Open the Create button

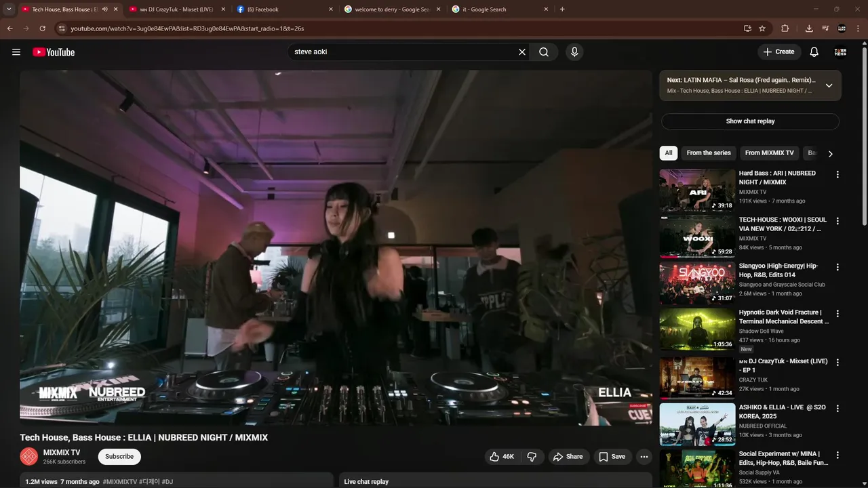(779, 52)
